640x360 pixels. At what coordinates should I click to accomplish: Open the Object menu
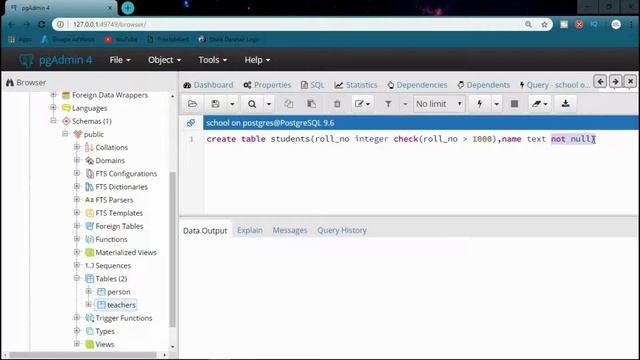coord(164,60)
